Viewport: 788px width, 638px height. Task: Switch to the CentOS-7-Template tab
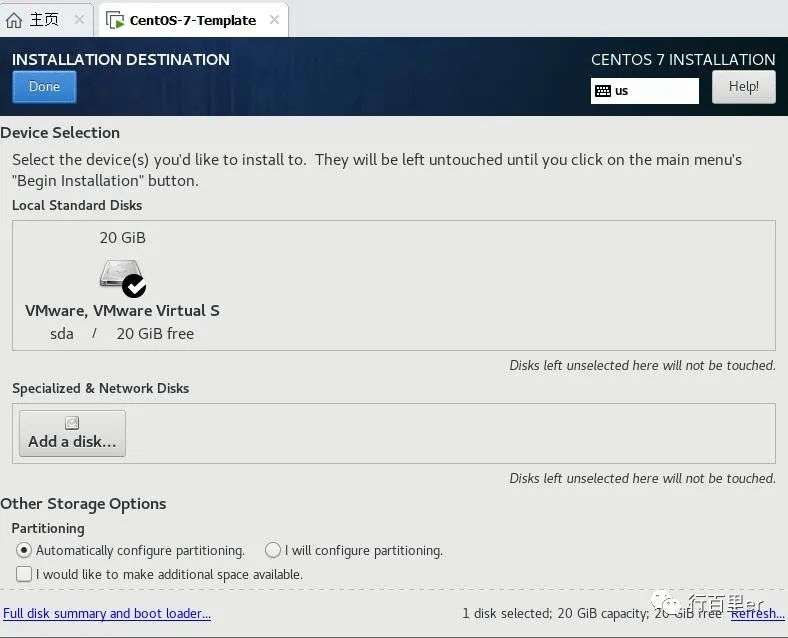[x=193, y=20]
